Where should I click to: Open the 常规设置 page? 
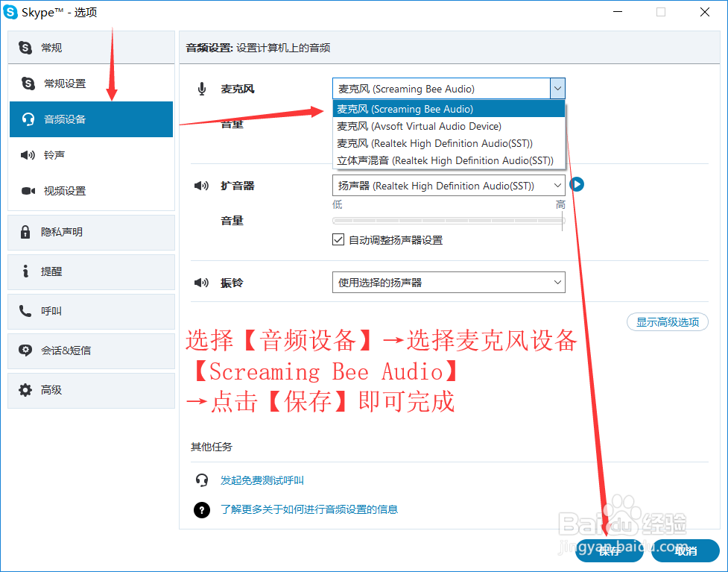coord(91,84)
